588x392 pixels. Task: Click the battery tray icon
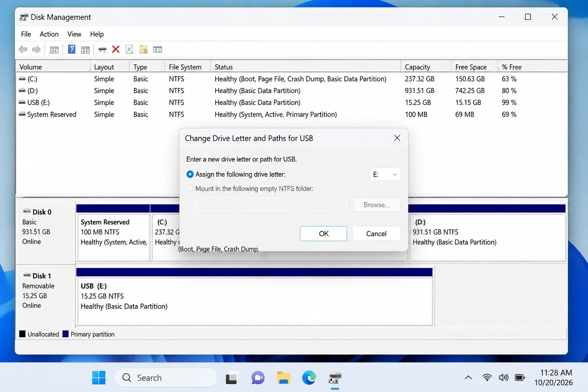pyautogui.click(x=520, y=378)
